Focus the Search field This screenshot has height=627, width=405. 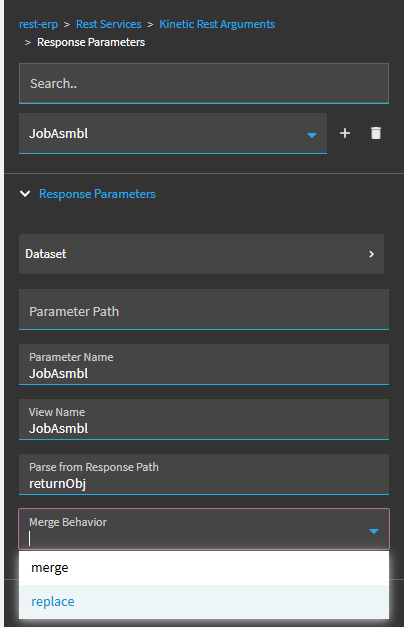(x=204, y=84)
